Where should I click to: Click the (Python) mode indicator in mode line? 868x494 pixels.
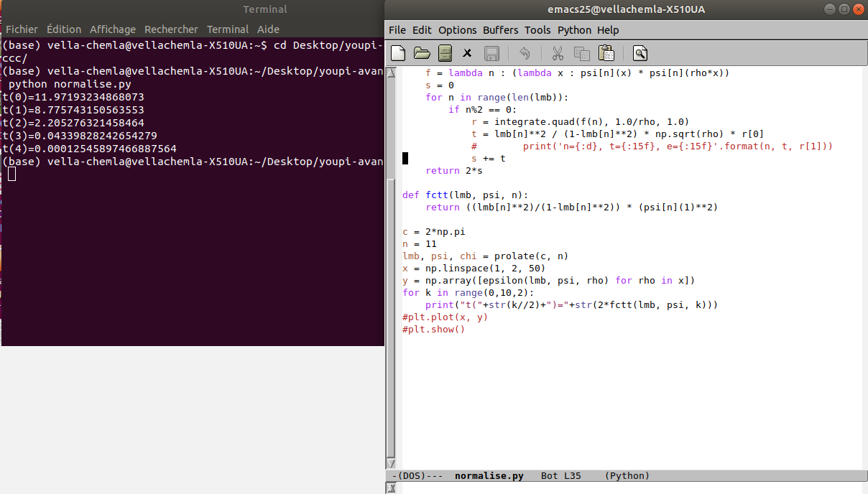coord(627,476)
